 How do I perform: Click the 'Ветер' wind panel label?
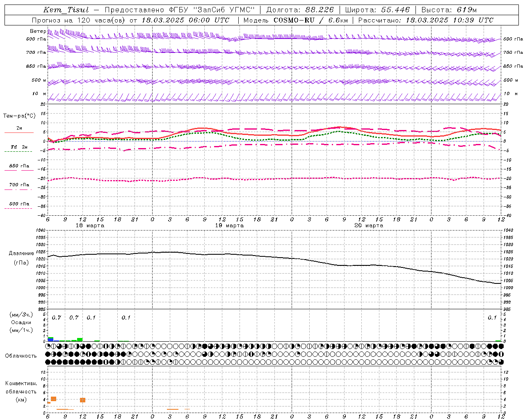coord(38,31)
